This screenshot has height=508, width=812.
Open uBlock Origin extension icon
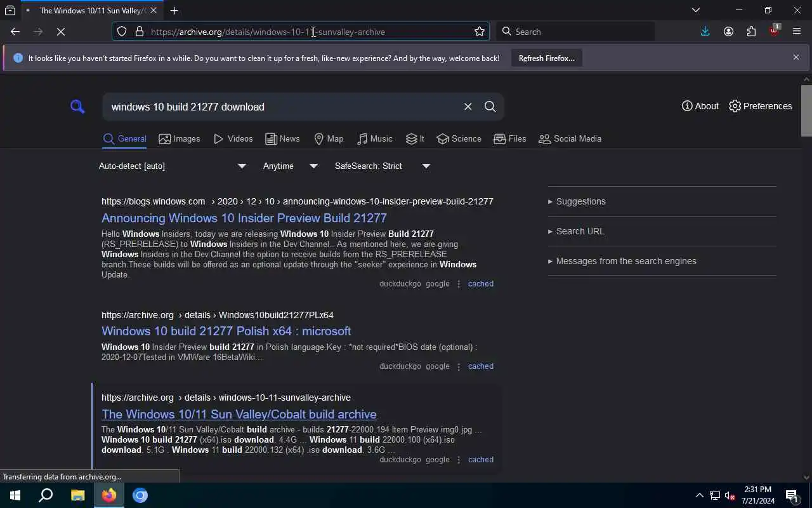(774, 32)
